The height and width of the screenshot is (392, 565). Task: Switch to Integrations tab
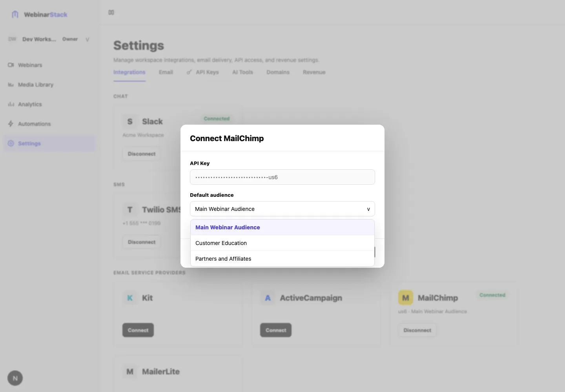(x=129, y=72)
